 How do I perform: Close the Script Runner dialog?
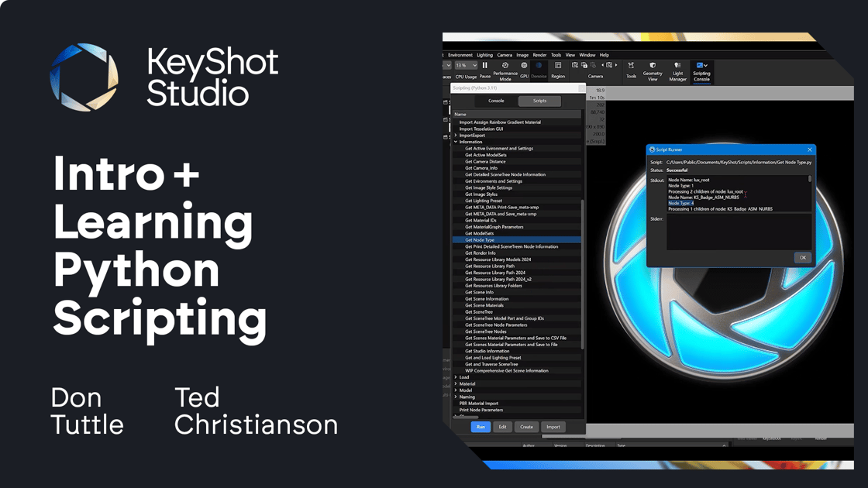(x=809, y=149)
